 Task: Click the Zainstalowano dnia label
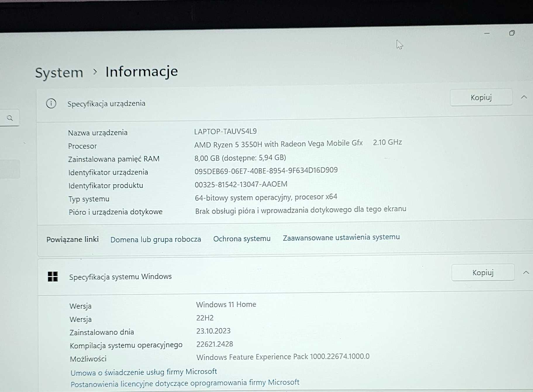point(102,332)
